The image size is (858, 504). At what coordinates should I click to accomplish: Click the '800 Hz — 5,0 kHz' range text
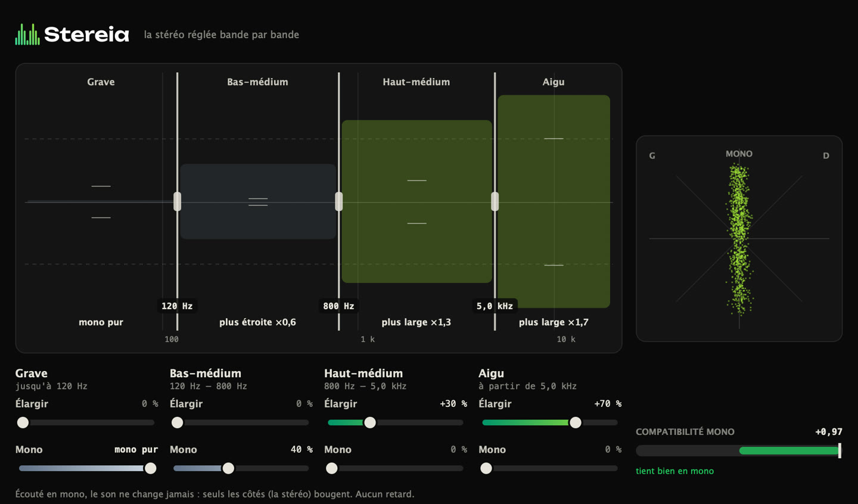[365, 386]
